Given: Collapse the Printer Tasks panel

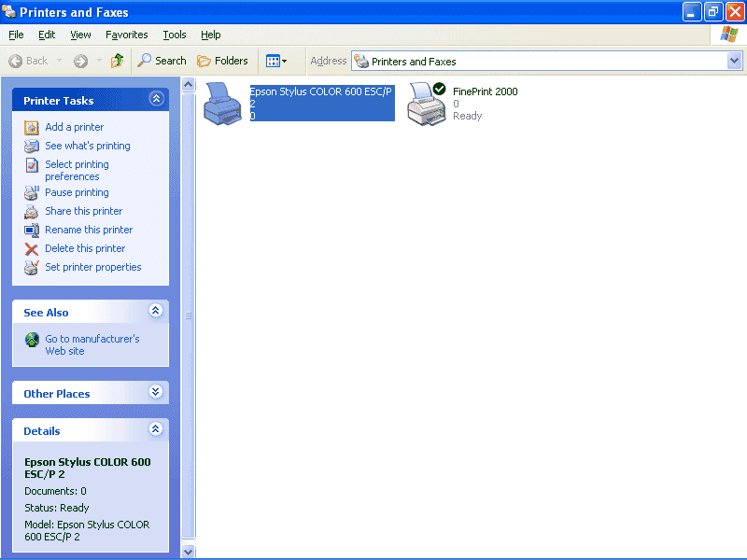Looking at the screenshot, I should [156, 99].
